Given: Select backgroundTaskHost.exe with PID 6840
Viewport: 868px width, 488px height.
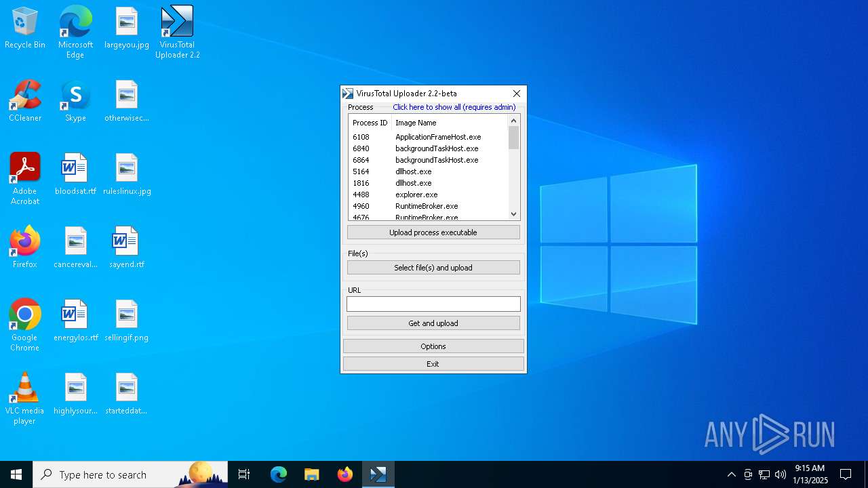Looking at the screenshot, I should coord(429,148).
